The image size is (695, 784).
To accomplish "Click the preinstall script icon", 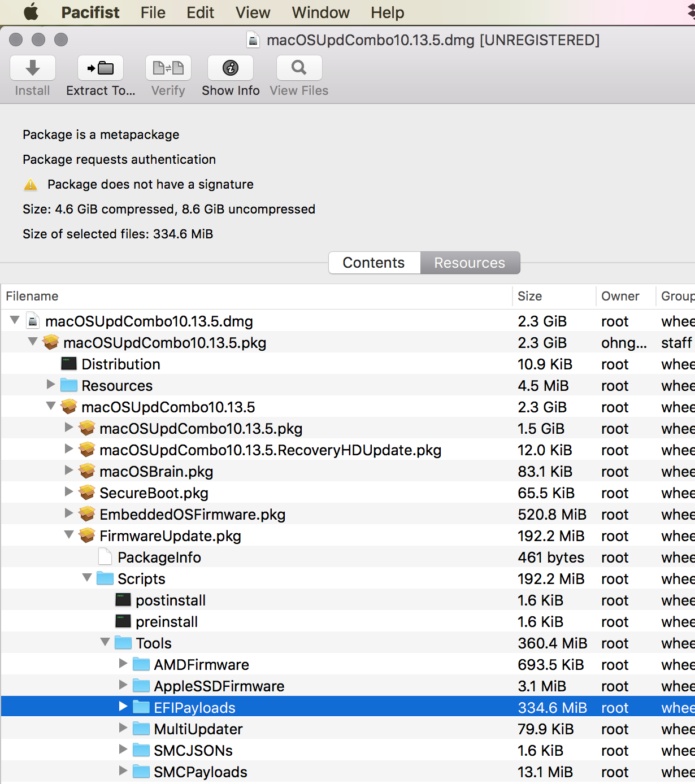I will coord(123,621).
